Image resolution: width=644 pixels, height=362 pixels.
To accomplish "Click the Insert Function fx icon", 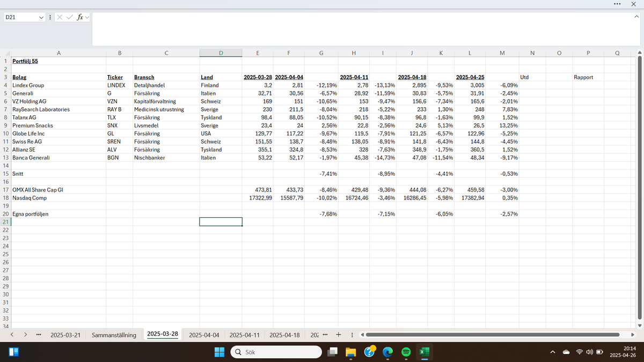I will 79,17.
